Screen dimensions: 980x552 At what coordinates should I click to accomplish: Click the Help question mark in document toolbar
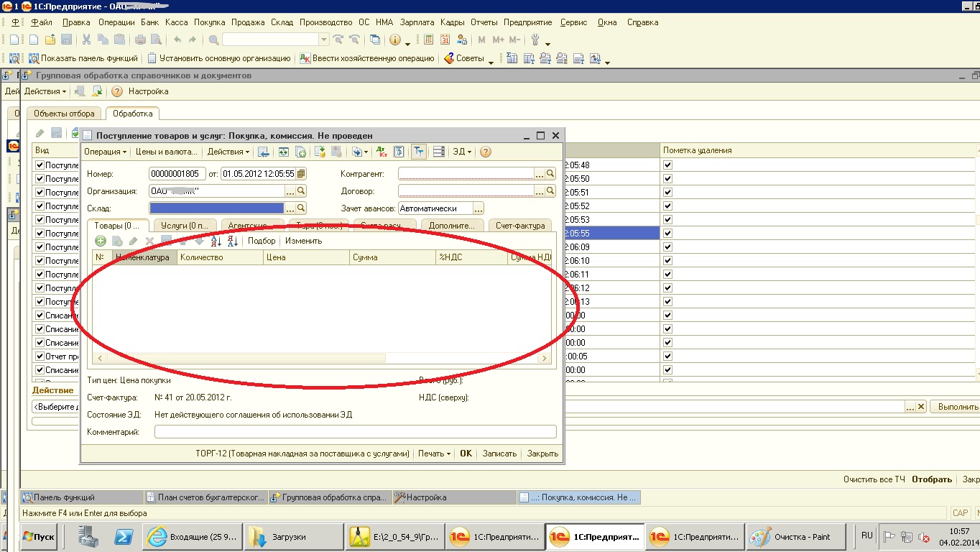pyautogui.click(x=486, y=152)
